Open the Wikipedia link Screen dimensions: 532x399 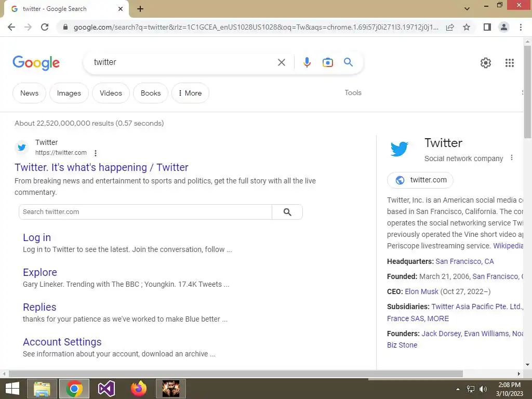(x=508, y=246)
